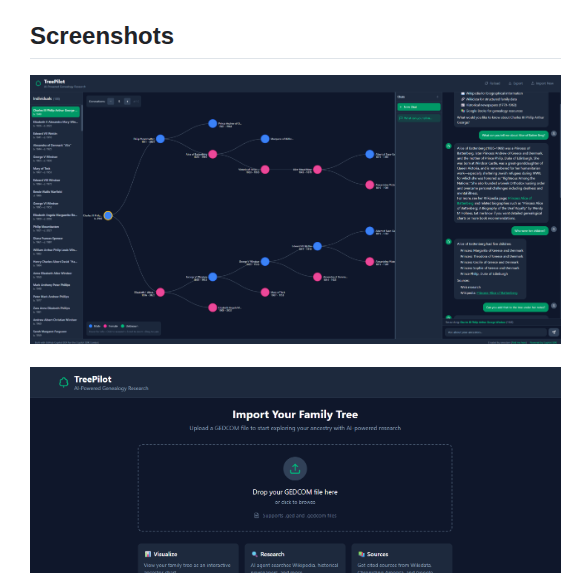Select Bessie Wallis Warfield in the list
The width and height of the screenshot is (582, 573).
coord(56,193)
